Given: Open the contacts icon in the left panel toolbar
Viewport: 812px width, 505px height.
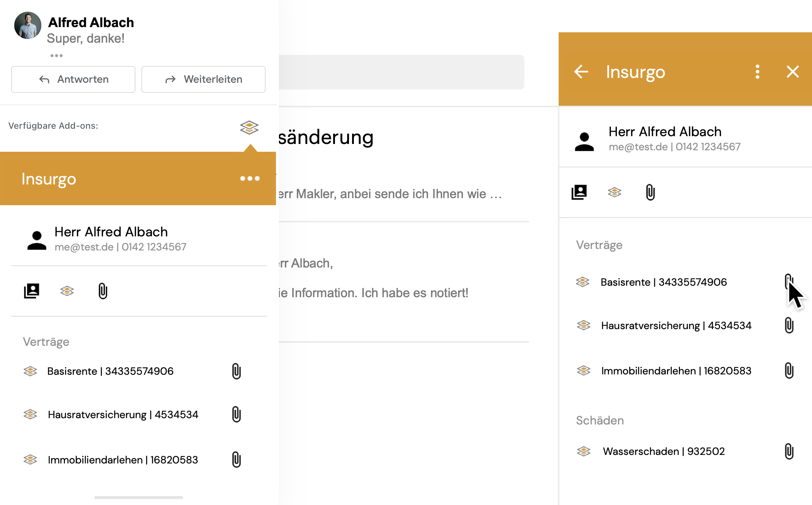Looking at the screenshot, I should click(x=32, y=291).
